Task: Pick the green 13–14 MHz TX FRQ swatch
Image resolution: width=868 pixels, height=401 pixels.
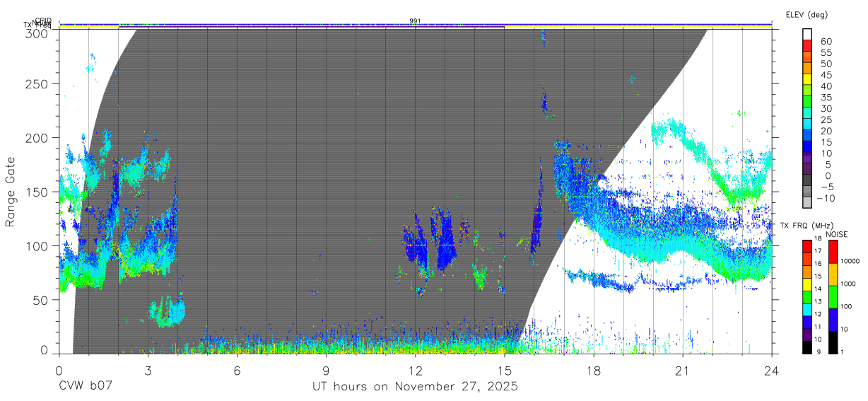Action: (x=807, y=296)
